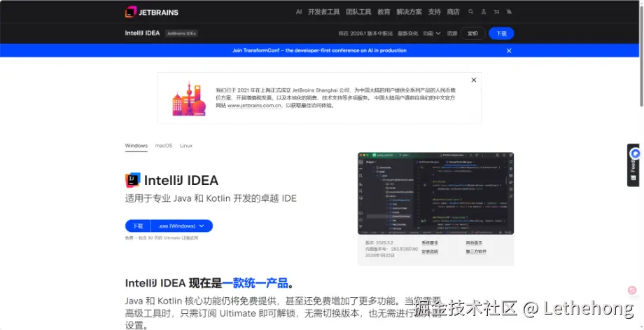Click the JetBrains IDEs badge
Viewport: 644px width, 330px height.
click(x=181, y=34)
